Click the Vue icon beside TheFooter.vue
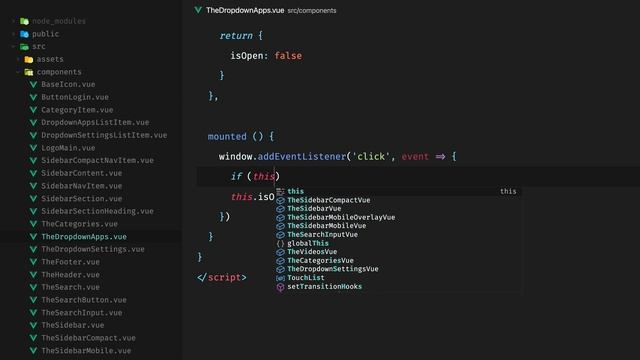 click(33, 262)
